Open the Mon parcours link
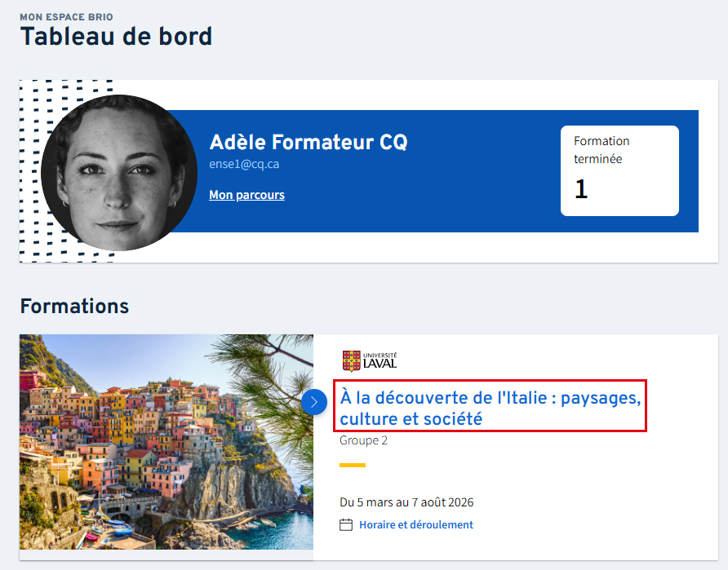Viewport: 728px width, 570px height. point(246,195)
